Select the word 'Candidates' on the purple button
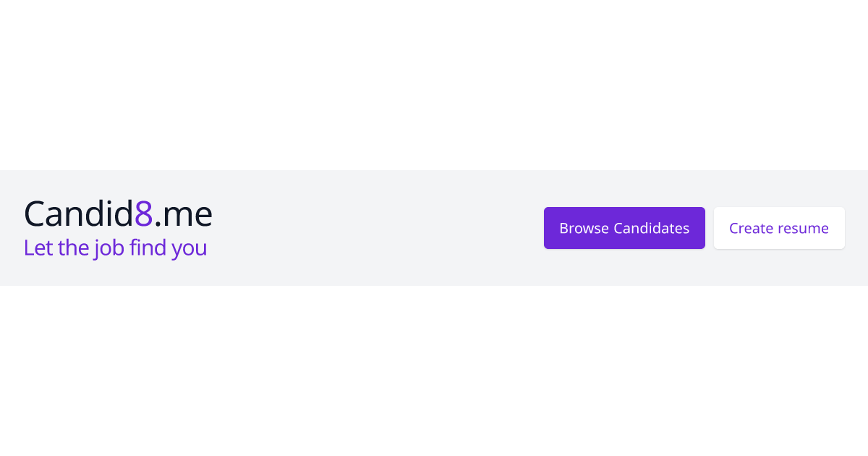 click(x=651, y=228)
